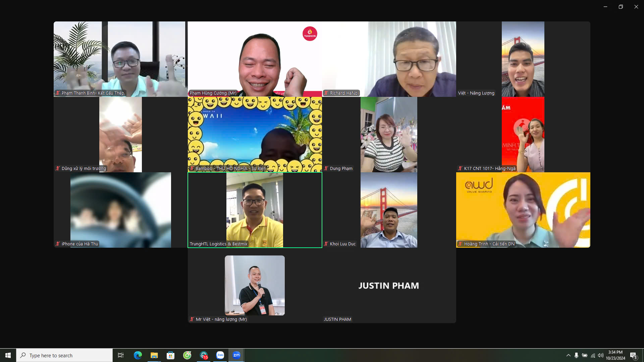Select Hoàng Trinh - Cải tiến DN video tile
Viewport: 644px width, 362px height.
[x=523, y=210]
